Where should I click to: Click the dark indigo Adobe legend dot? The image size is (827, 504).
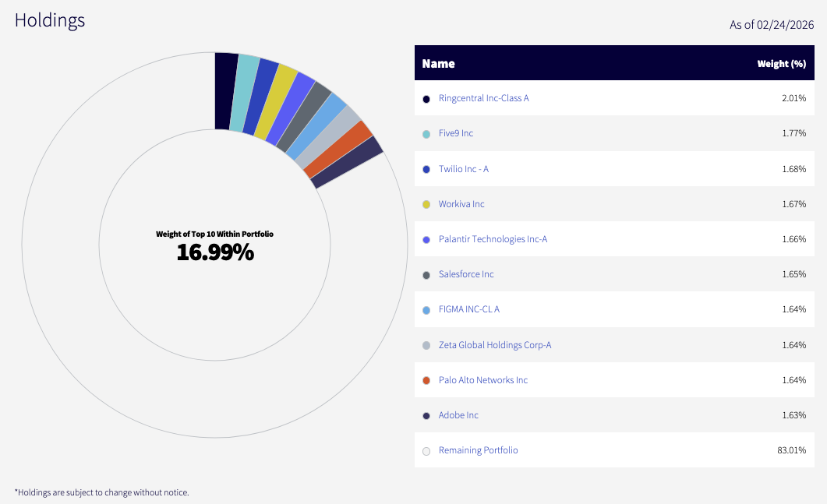point(426,416)
